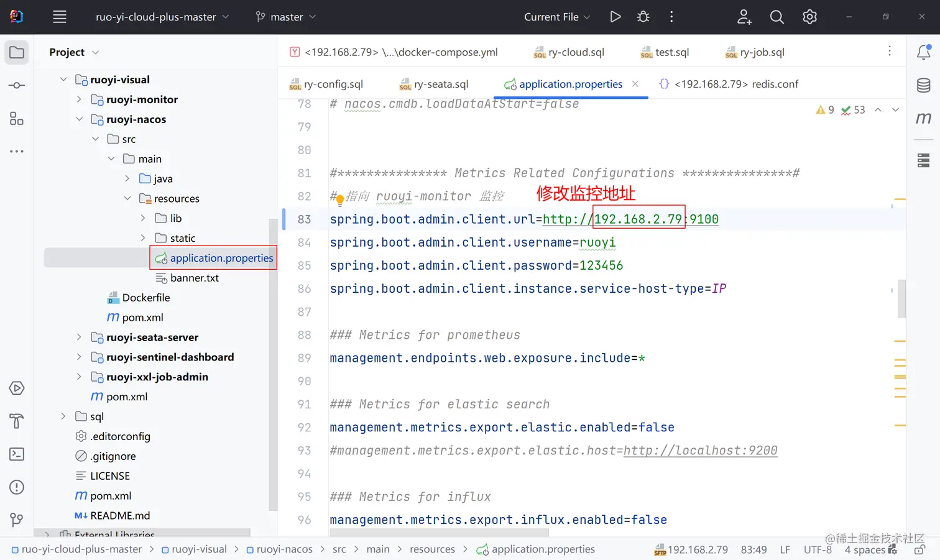Open the Services tool window
The image size is (940, 560).
(17, 388)
